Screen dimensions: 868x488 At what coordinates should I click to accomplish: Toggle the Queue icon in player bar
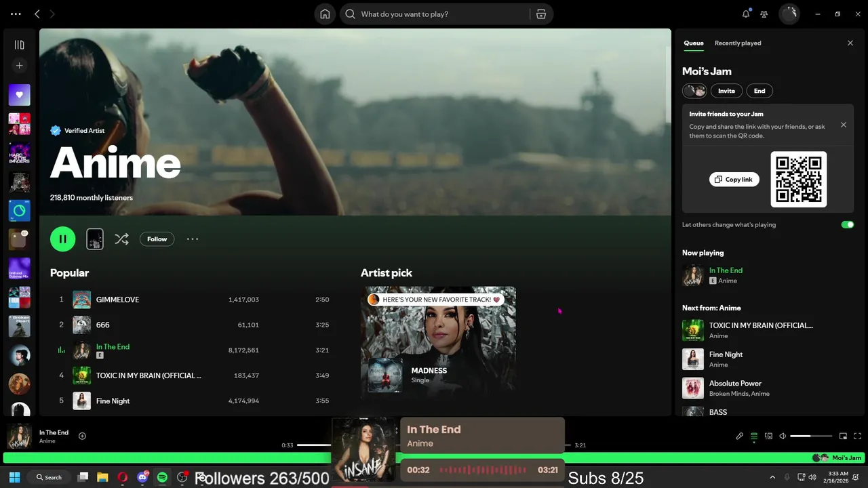point(754,436)
